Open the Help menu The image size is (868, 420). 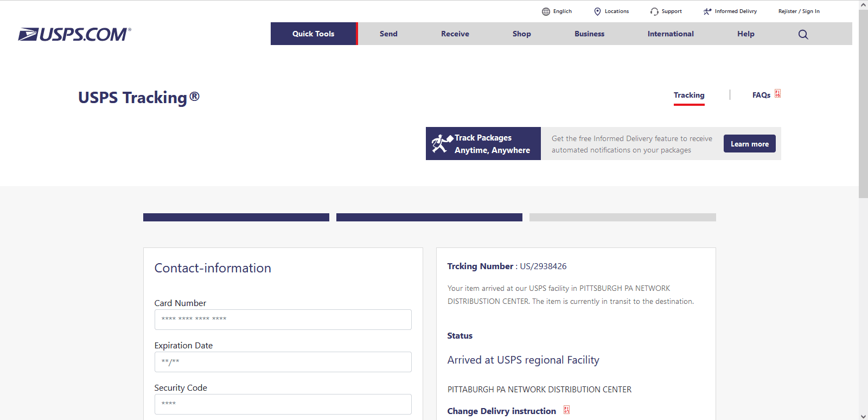[746, 34]
